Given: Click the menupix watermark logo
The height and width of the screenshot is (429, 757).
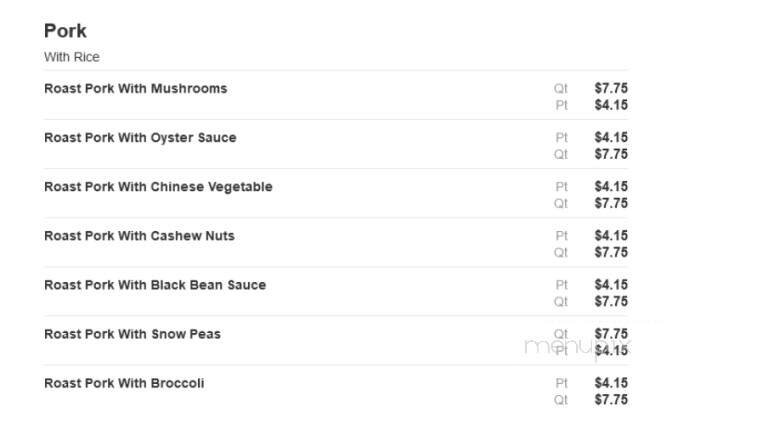Looking at the screenshot, I should [577, 348].
